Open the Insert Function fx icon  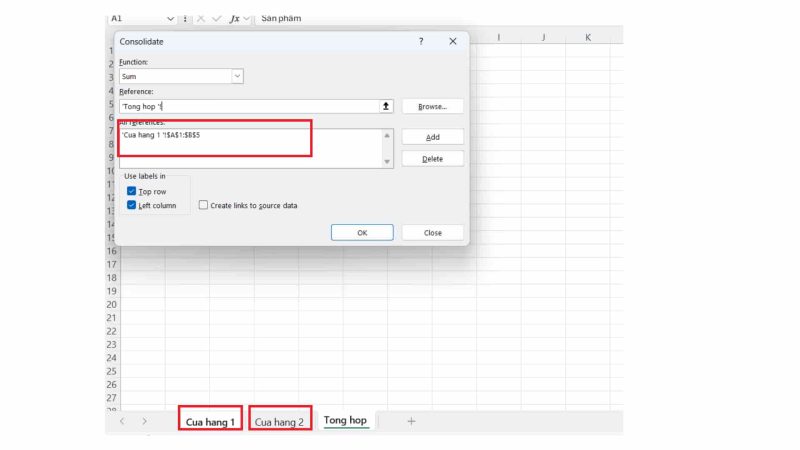[235, 18]
